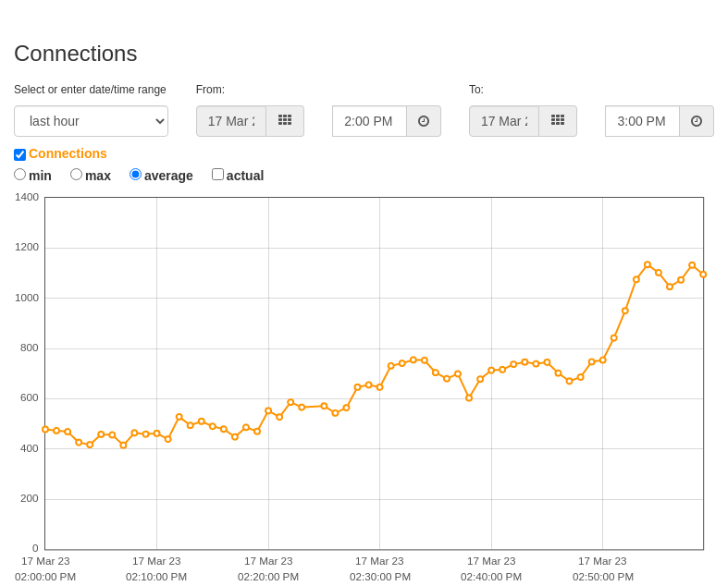Click the From date field showing 17 Mar

(231, 121)
